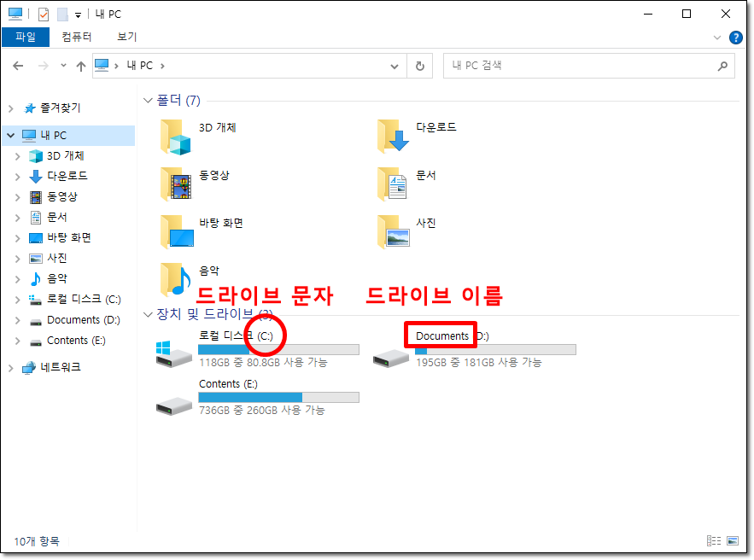
Task: Expand the 3D 개체 node in the sidebar
Action: [18, 156]
